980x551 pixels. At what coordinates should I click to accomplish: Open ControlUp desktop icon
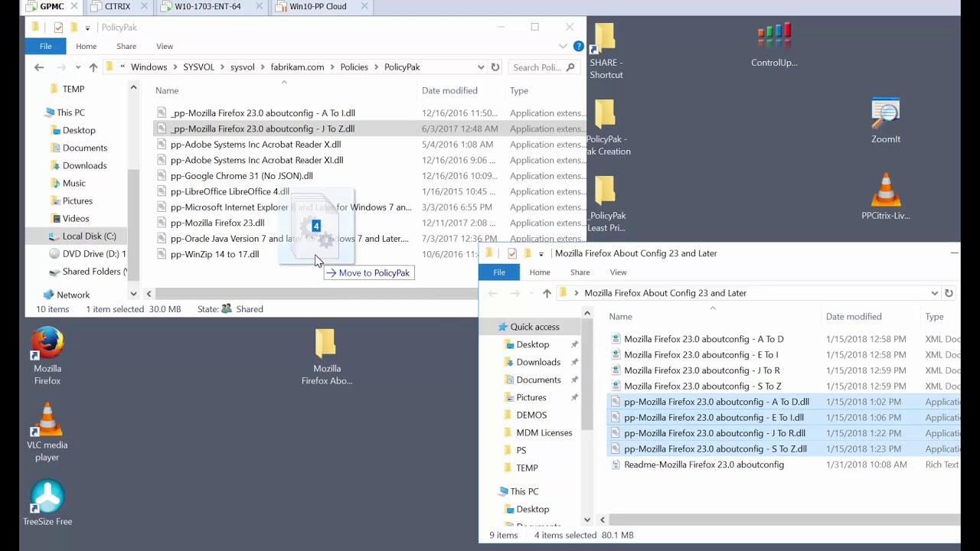point(774,44)
